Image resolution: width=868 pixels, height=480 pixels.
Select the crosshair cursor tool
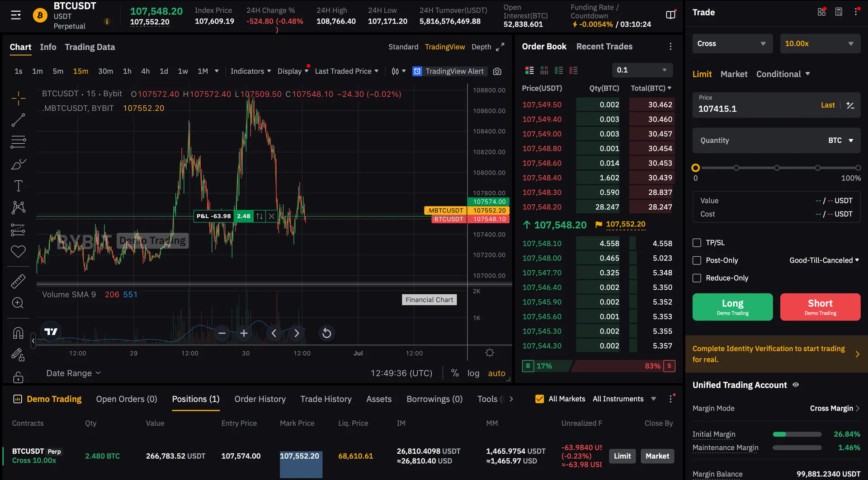[18, 98]
